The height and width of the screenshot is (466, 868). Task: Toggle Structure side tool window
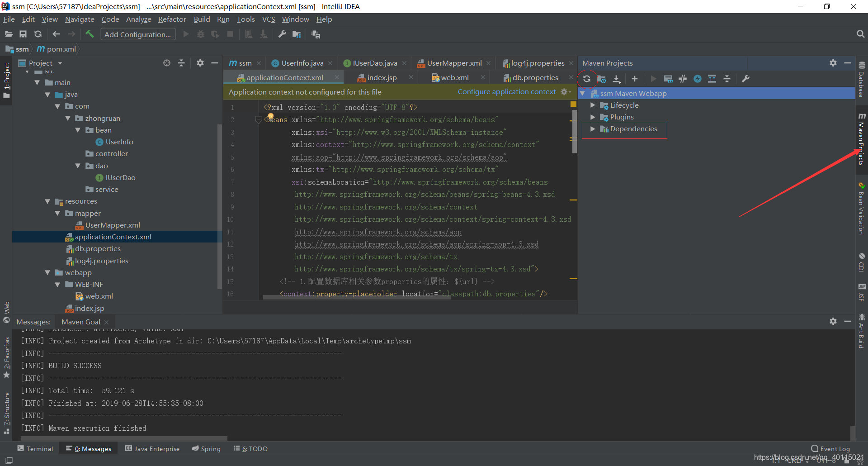tap(6, 413)
